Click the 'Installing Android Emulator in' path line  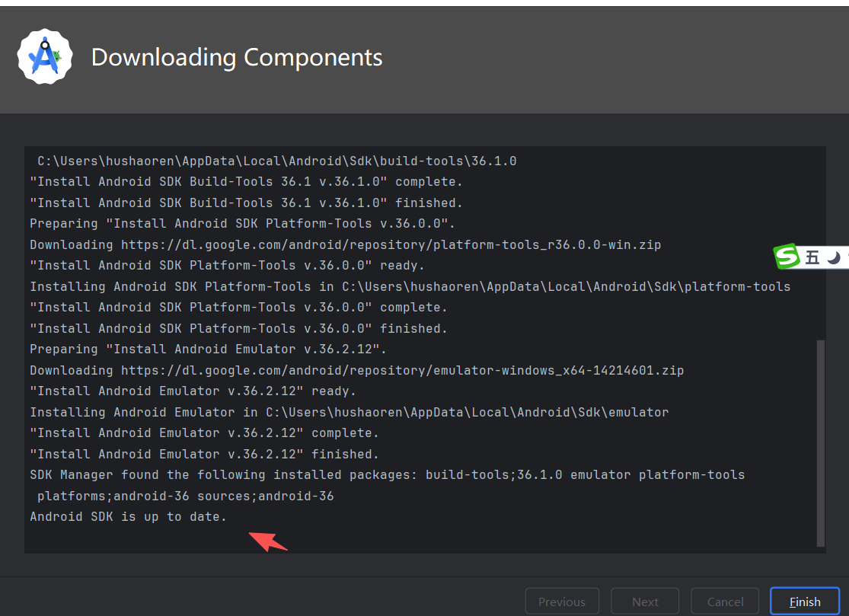[x=349, y=413]
